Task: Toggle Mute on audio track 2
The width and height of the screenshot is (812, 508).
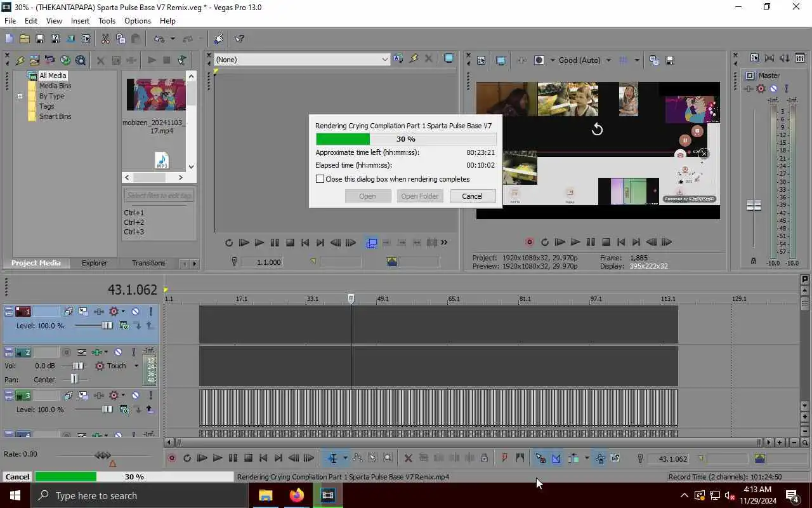Action: 118,352
